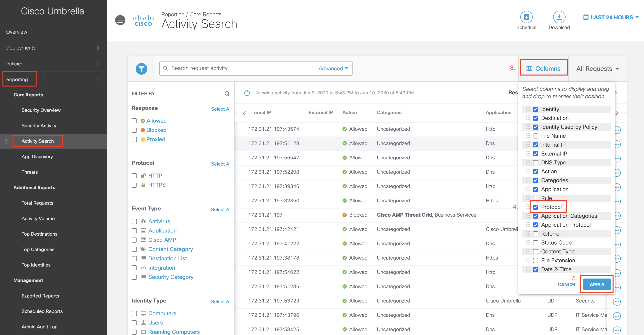Click drag handle for File Name column
Viewport: 644px width, 335px height.
[528, 136]
